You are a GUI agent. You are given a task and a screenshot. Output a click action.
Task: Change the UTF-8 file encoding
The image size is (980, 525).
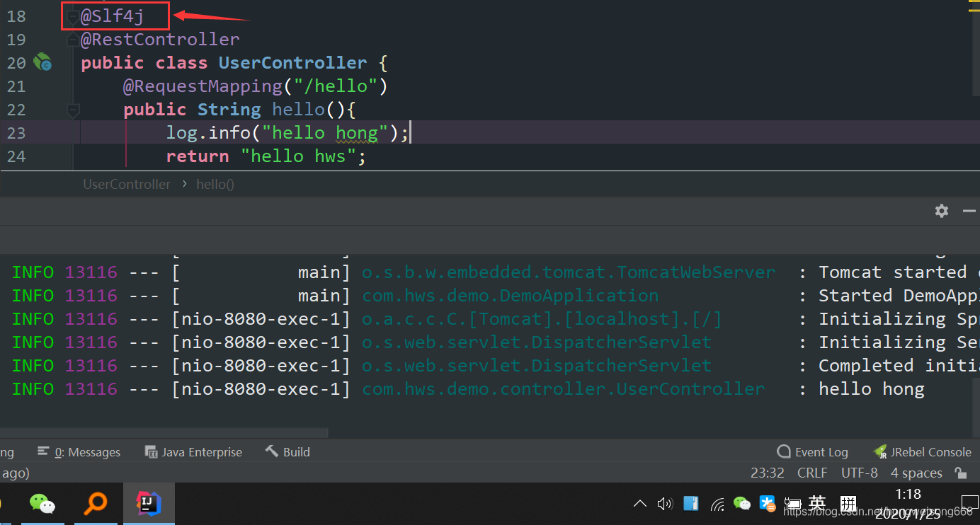pos(860,473)
